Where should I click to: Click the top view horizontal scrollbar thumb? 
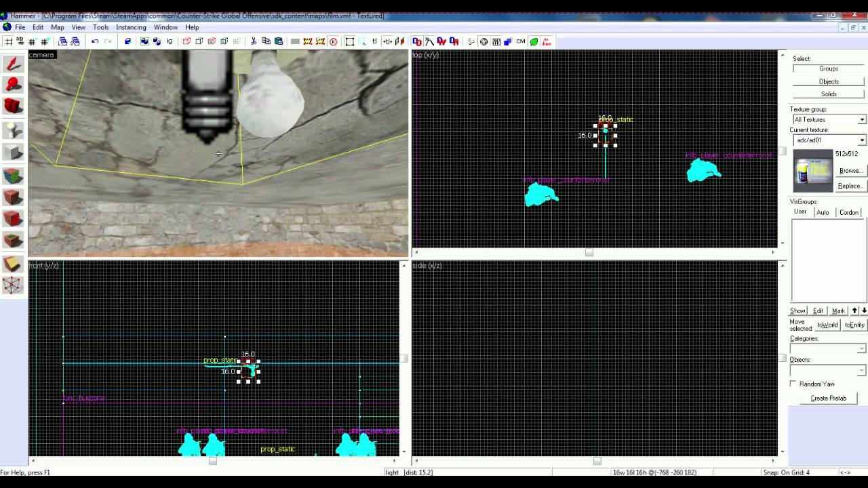coord(589,253)
